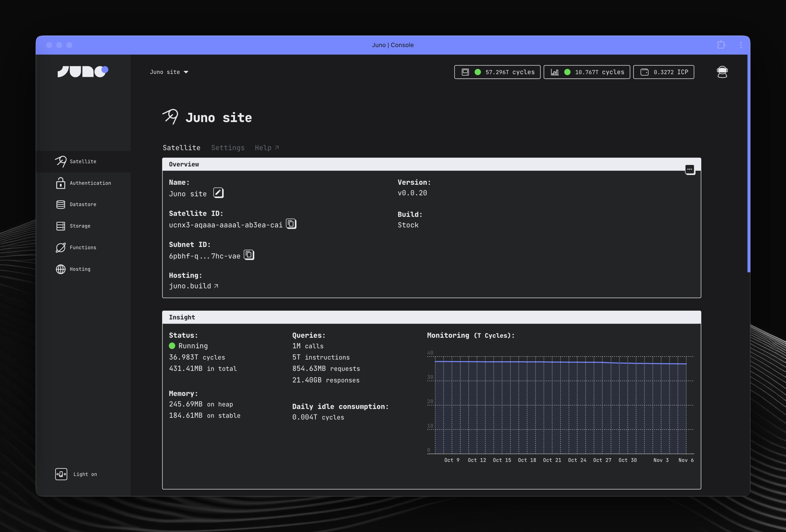Click the Datastore icon in sidebar
This screenshot has width=786, height=532.
(60, 204)
